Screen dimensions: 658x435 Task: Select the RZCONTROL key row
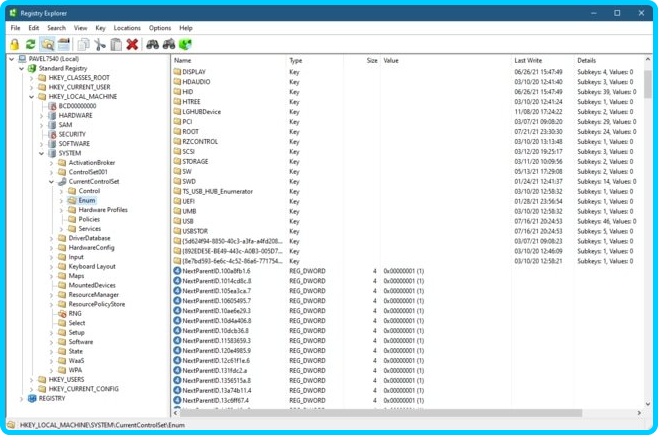[x=407, y=141]
